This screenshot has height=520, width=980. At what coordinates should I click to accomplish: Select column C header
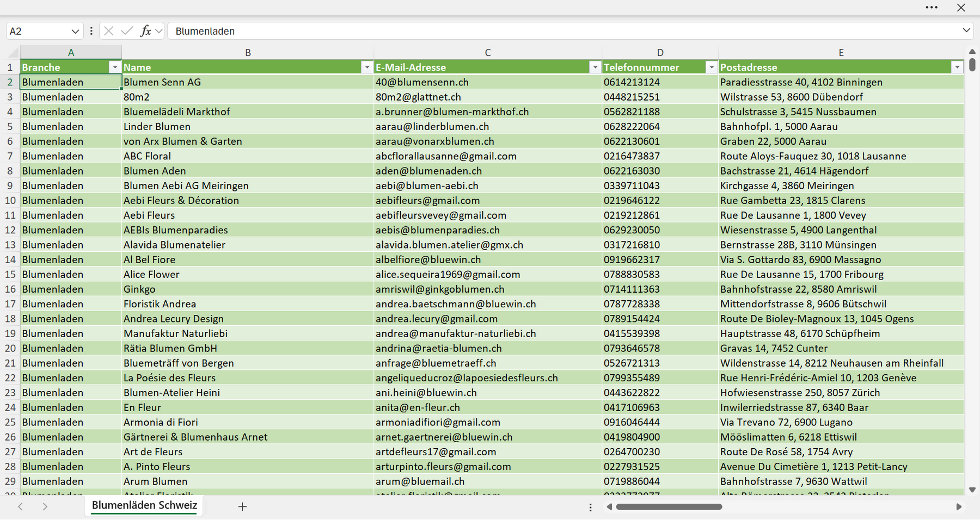488,52
